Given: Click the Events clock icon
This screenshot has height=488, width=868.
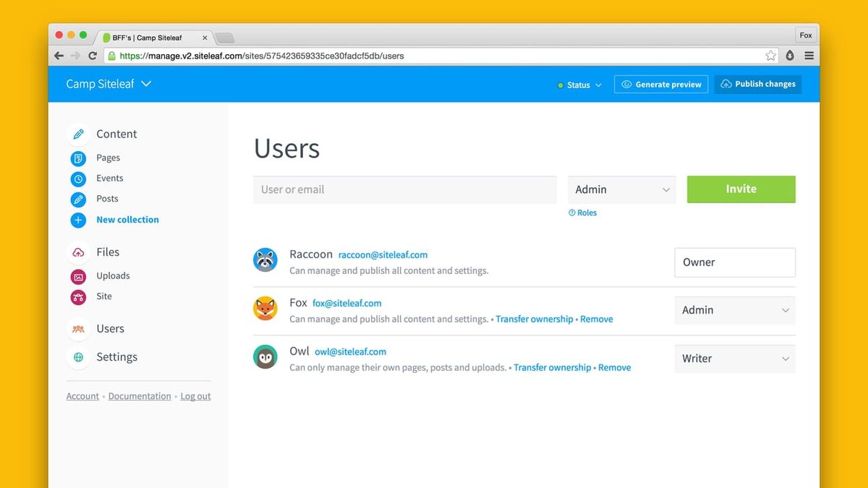Looking at the screenshot, I should 78,179.
